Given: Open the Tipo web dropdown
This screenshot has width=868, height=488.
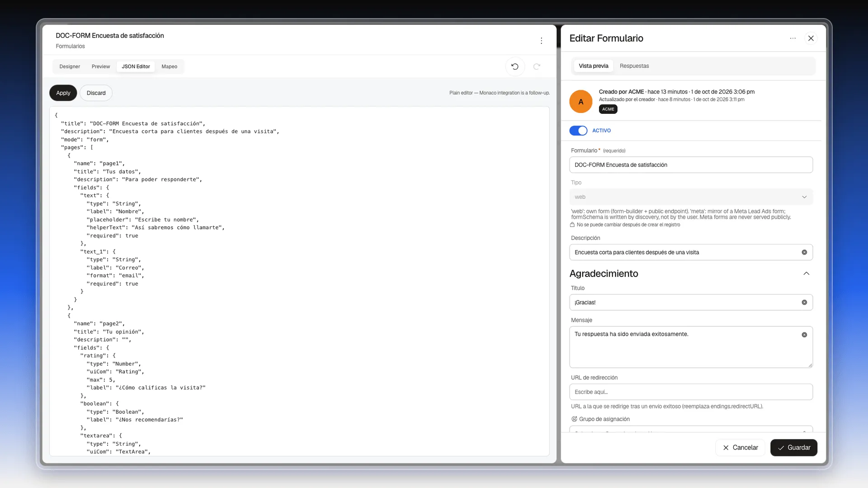Looking at the screenshot, I should click(691, 197).
